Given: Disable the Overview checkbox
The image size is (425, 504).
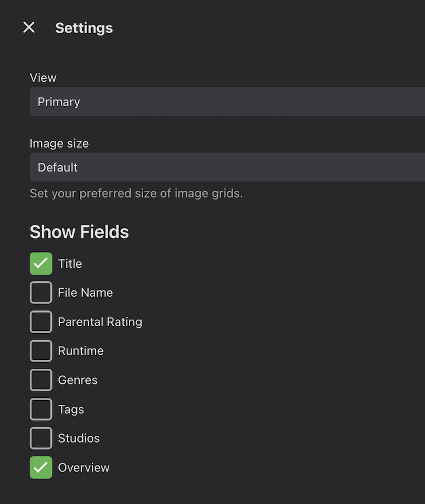Looking at the screenshot, I should click(41, 467).
